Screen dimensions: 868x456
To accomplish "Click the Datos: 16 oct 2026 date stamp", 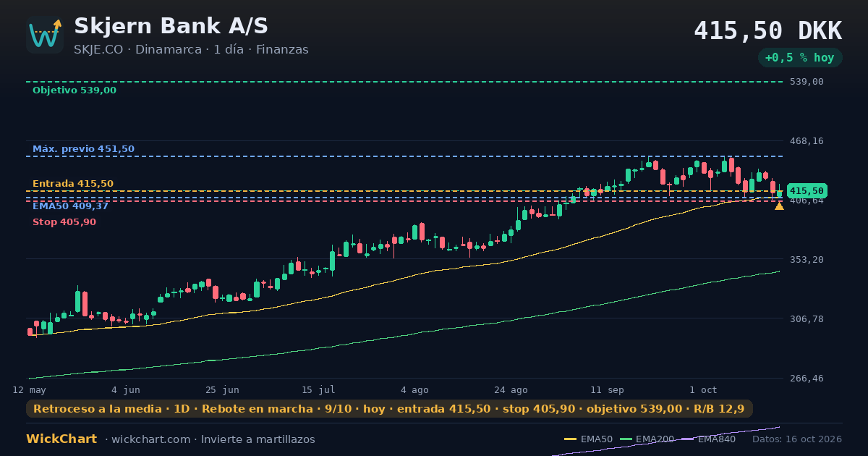I will (x=797, y=439).
